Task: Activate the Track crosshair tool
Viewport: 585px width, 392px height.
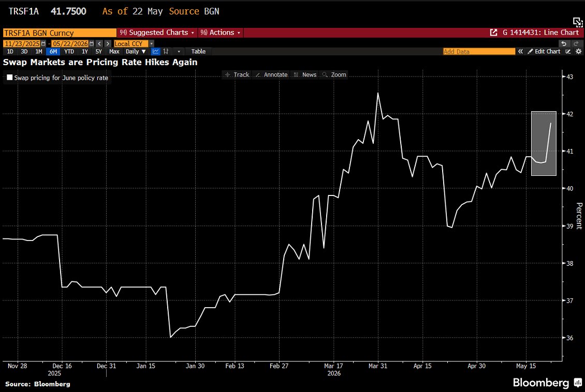Action: coord(237,74)
